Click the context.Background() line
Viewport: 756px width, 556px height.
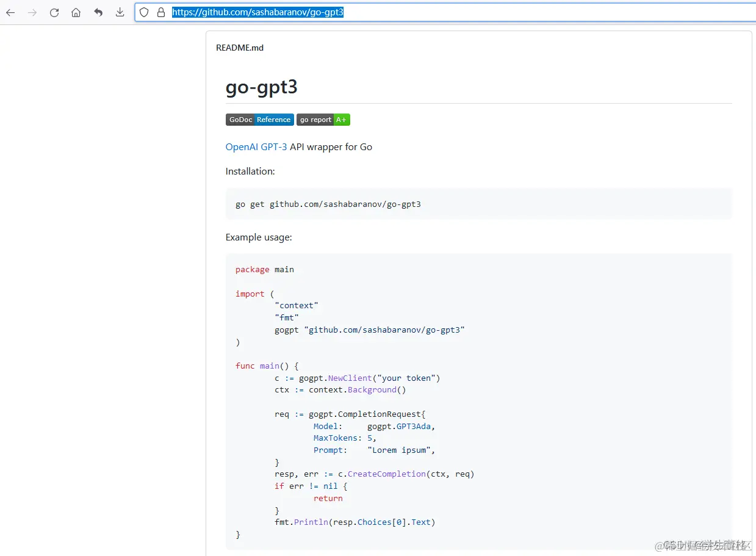coord(340,389)
